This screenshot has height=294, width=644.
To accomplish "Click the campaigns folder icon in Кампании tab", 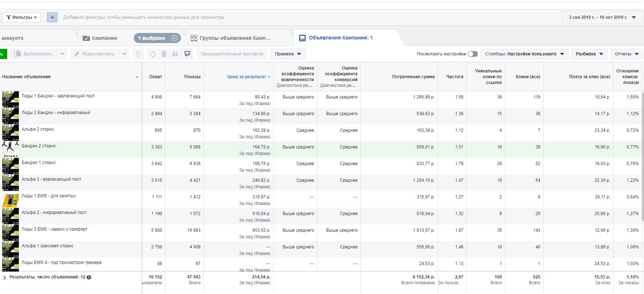I will coord(86,38).
